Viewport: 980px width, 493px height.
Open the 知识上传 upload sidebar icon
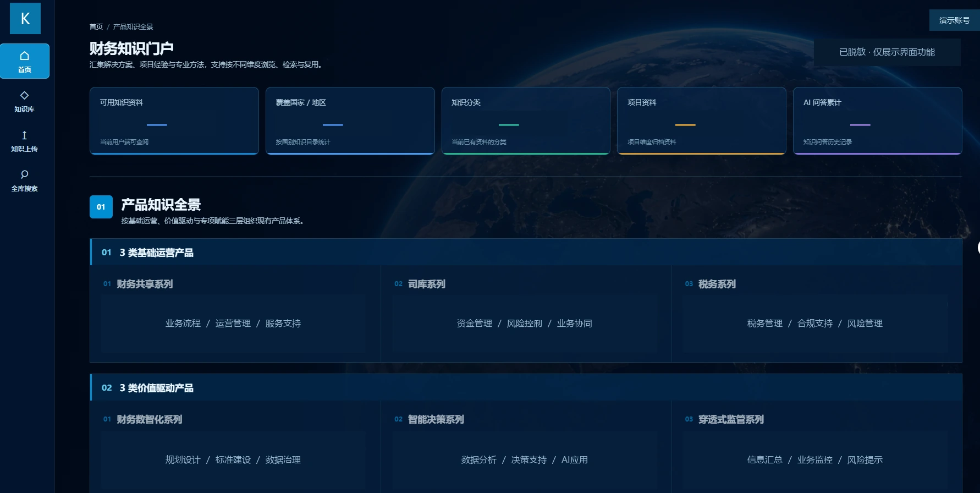click(x=24, y=135)
